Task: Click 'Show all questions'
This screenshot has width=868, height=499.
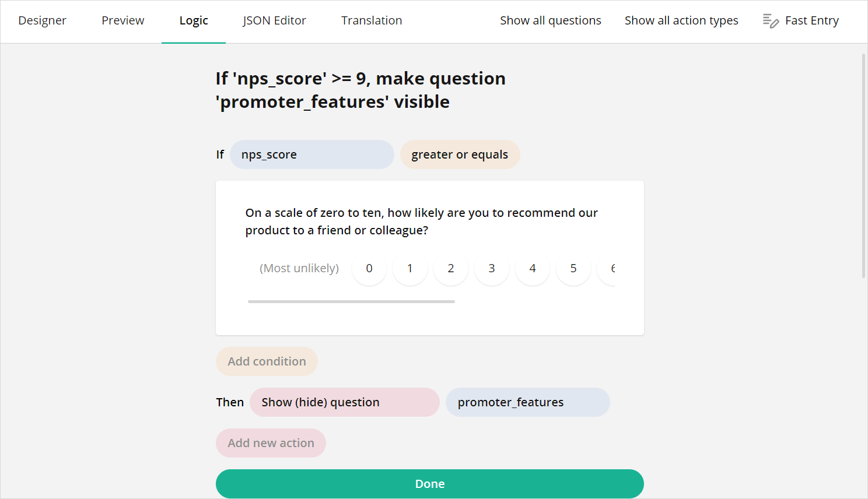Action: (550, 20)
